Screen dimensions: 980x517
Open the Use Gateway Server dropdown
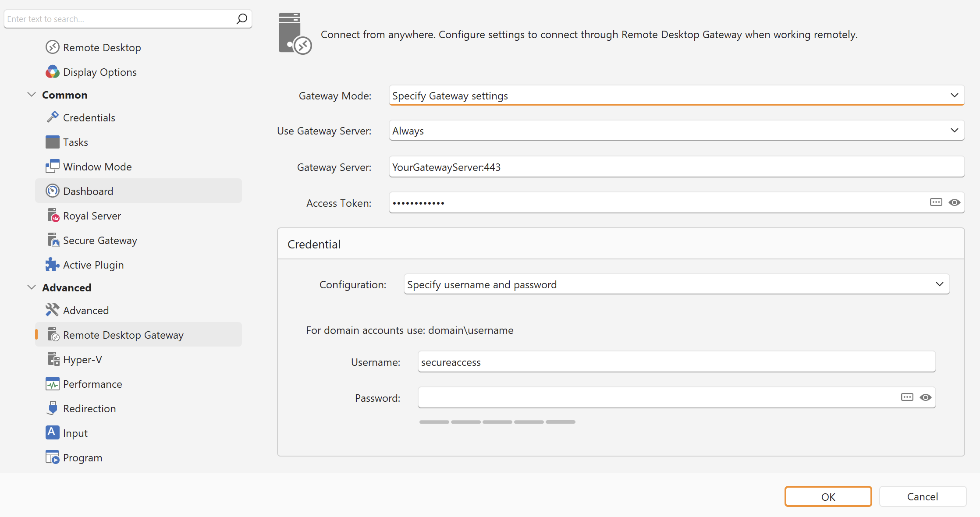click(677, 131)
